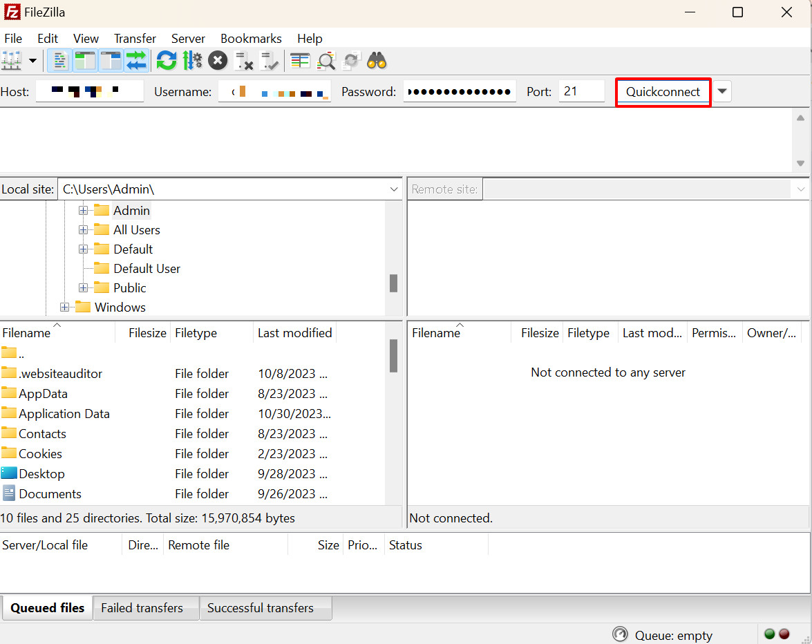This screenshot has height=644, width=812.
Task: Click local file list scrollbar thumb
Action: 394,356
